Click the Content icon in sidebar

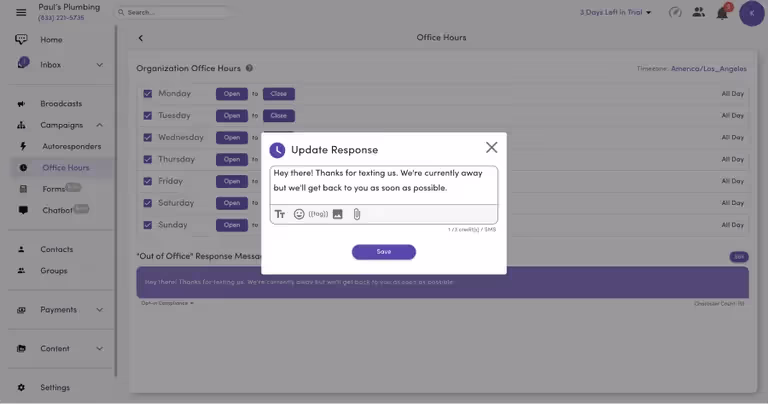point(21,349)
